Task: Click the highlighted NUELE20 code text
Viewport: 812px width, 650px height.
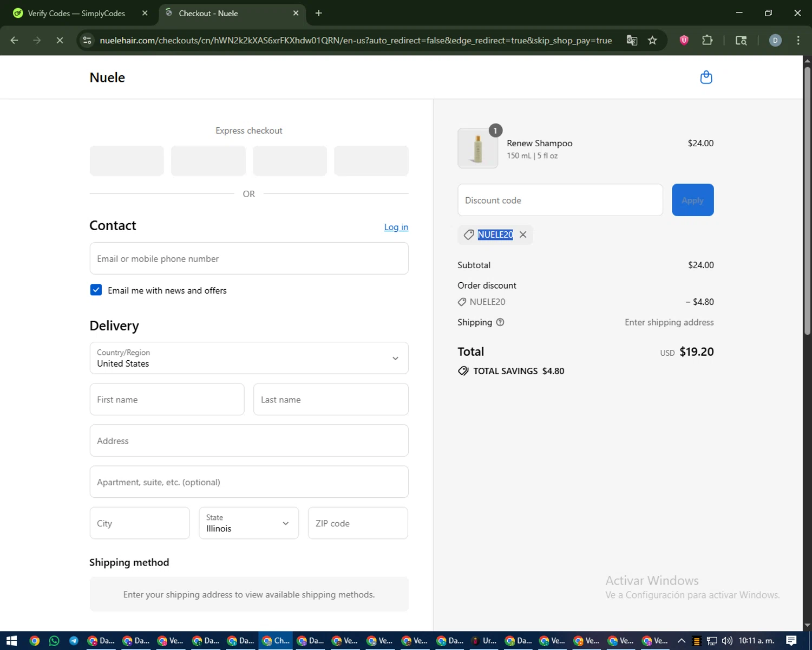Action: point(495,235)
